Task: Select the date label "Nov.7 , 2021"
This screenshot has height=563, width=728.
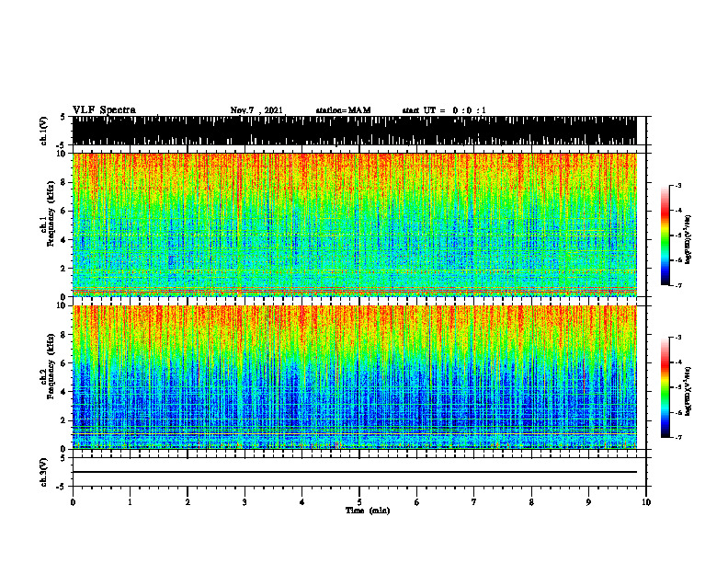Action: coord(256,110)
